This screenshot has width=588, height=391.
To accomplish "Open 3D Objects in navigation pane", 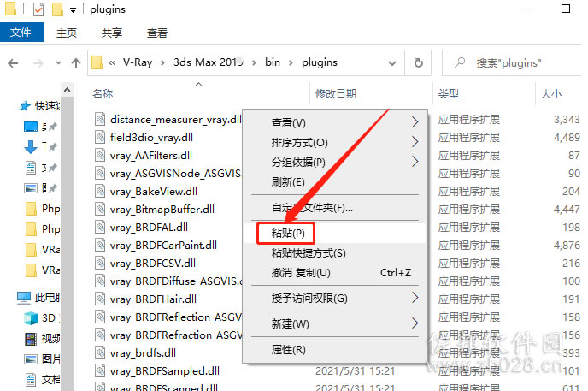I will tap(41, 317).
